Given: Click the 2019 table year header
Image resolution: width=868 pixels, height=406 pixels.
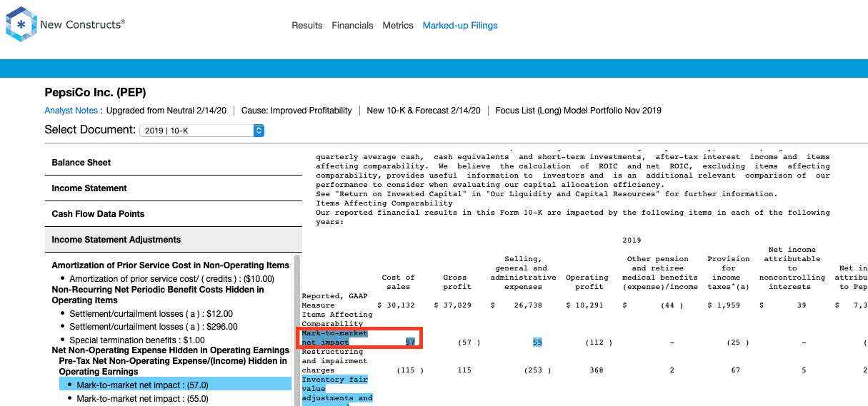Looking at the screenshot, I should pos(632,240).
